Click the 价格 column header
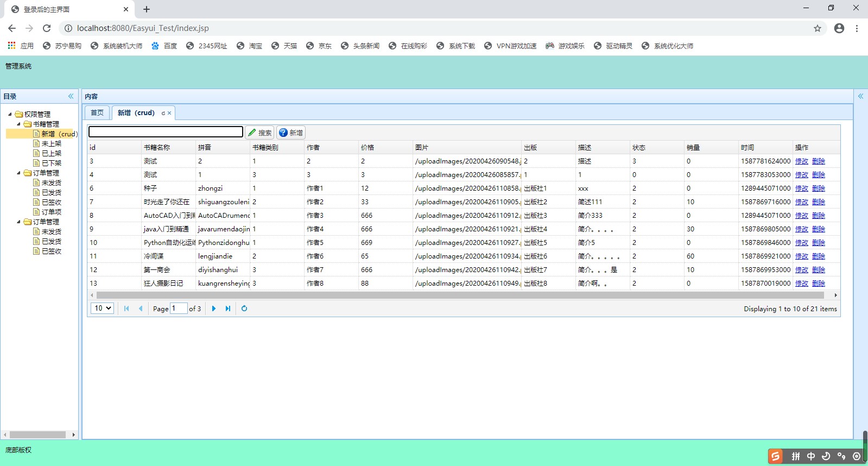Viewport: 868px width, 466px height. coord(385,148)
